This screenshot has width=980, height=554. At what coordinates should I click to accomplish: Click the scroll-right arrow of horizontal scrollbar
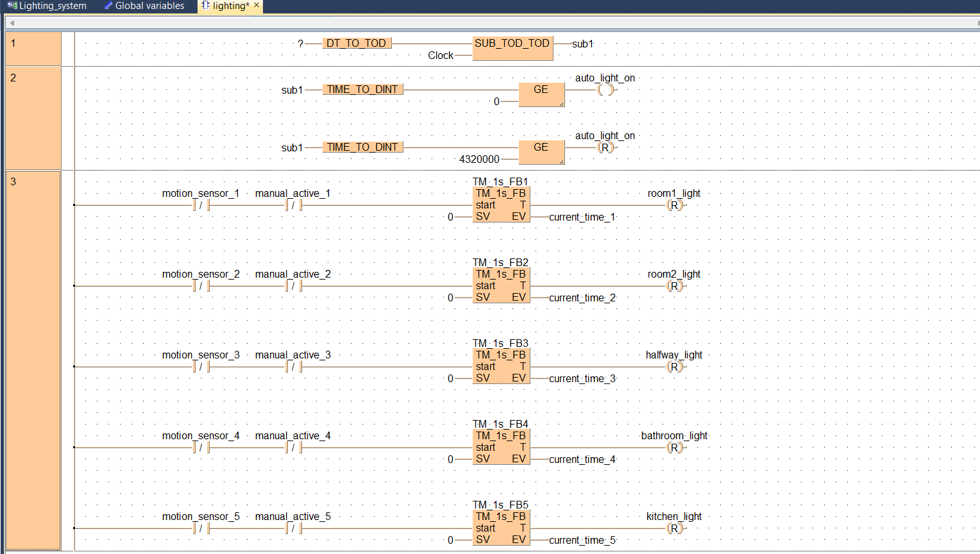[x=977, y=23]
